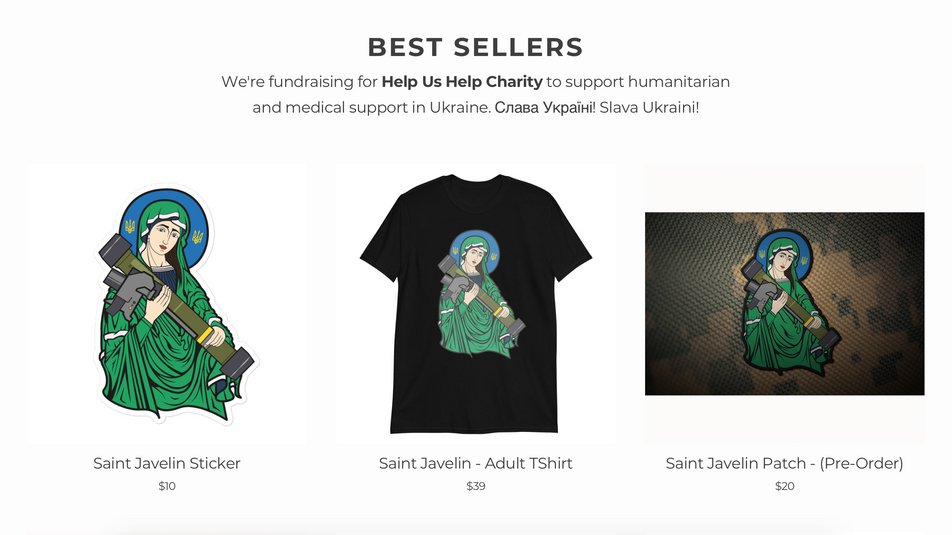The height and width of the screenshot is (535, 952).
Task: Click the Saint Javelin Patch - (Pre-Order) title
Action: [x=784, y=463]
